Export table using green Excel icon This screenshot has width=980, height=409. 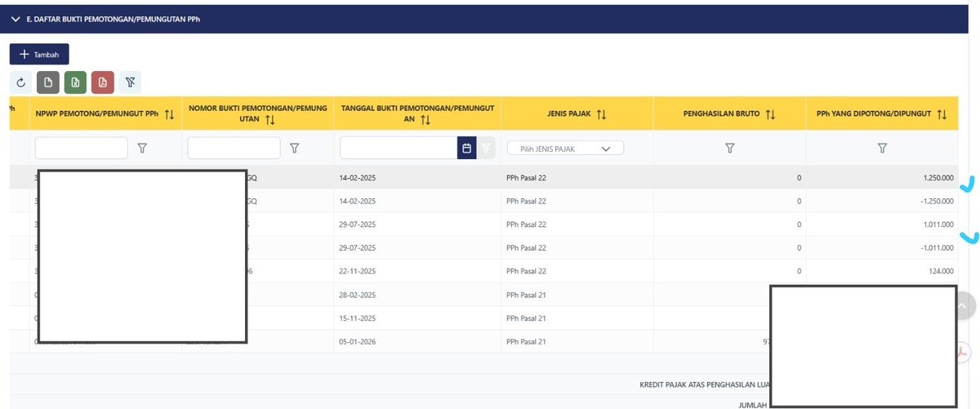pos(75,82)
